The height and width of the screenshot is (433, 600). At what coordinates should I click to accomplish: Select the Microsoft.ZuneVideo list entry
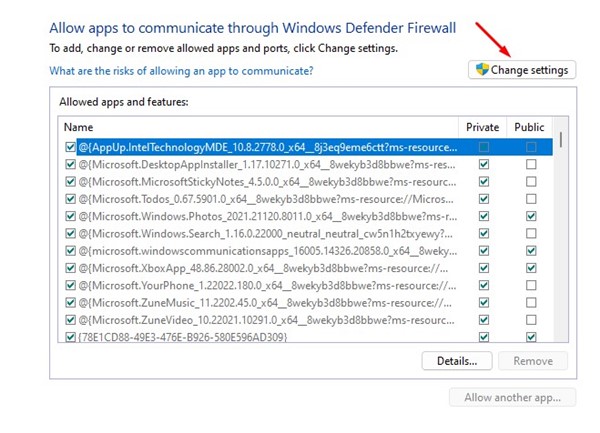266,320
